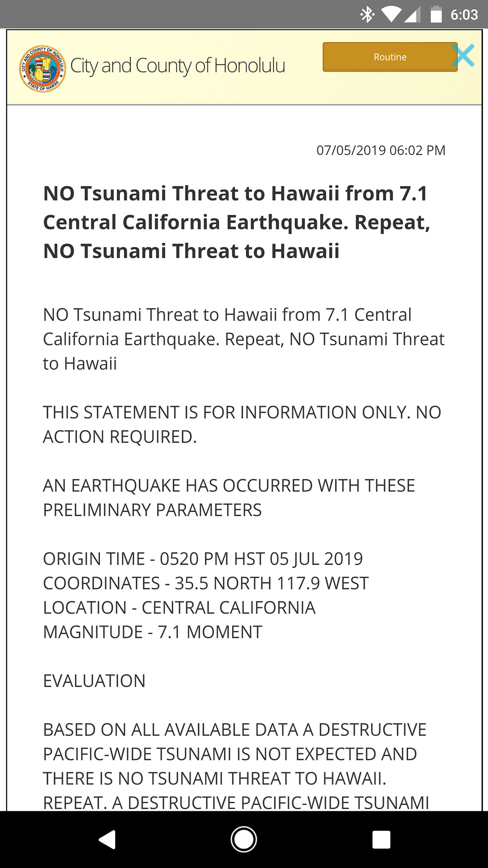Tap the Android back navigation button
488x868 pixels.
(x=107, y=839)
